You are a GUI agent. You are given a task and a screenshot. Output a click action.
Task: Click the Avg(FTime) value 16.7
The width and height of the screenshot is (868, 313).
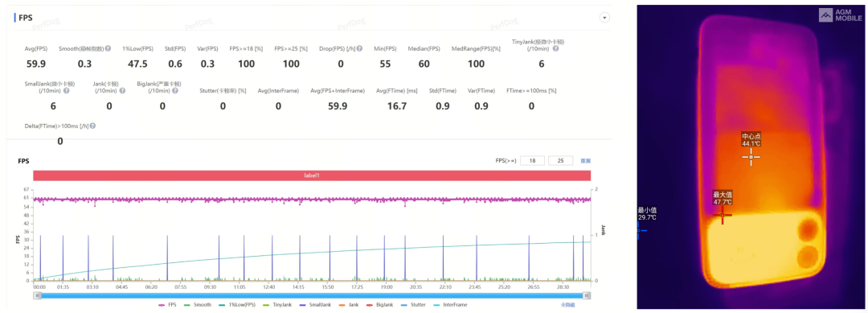pos(396,106)
